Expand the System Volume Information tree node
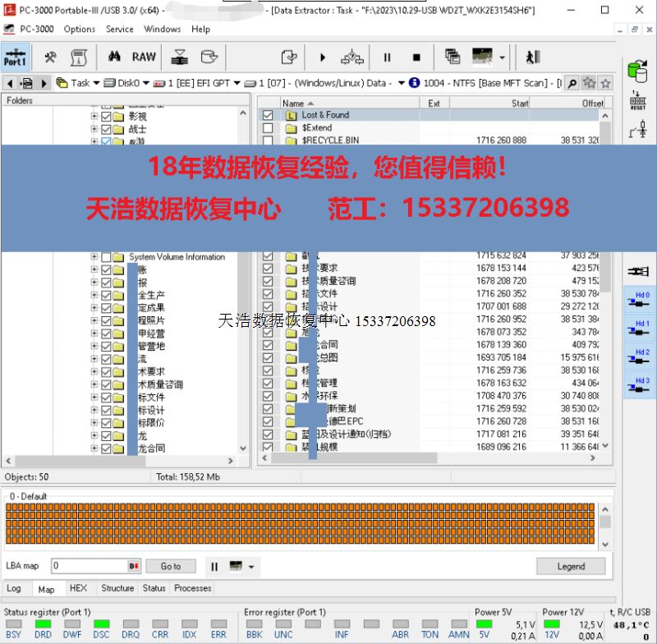The image size is (657, 644). click(94, 257)
